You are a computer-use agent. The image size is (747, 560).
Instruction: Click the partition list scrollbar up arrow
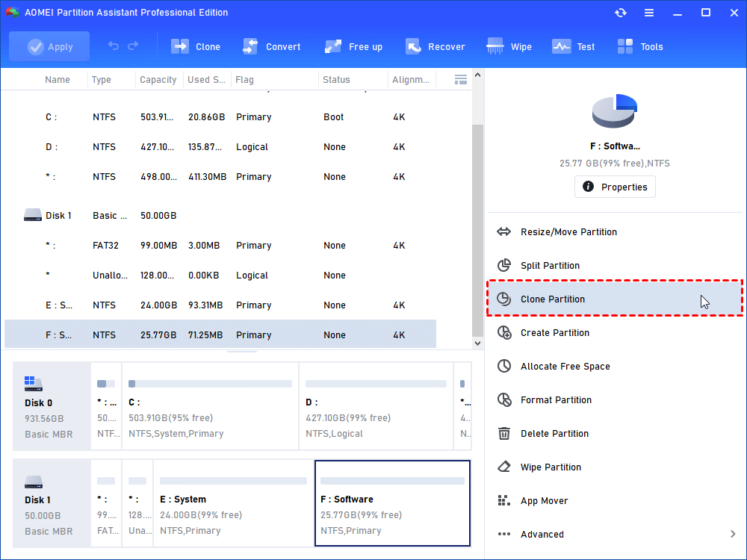coord(477,75)
